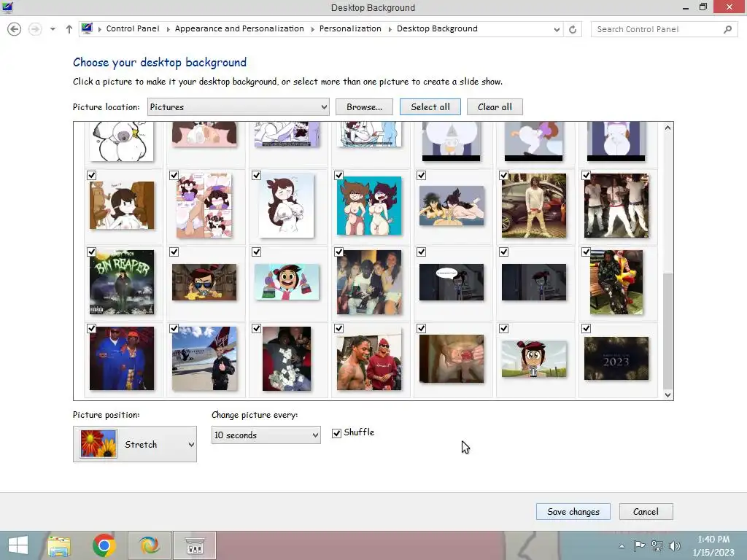Click Save changes
747x560 pixels.
(573, 512)
